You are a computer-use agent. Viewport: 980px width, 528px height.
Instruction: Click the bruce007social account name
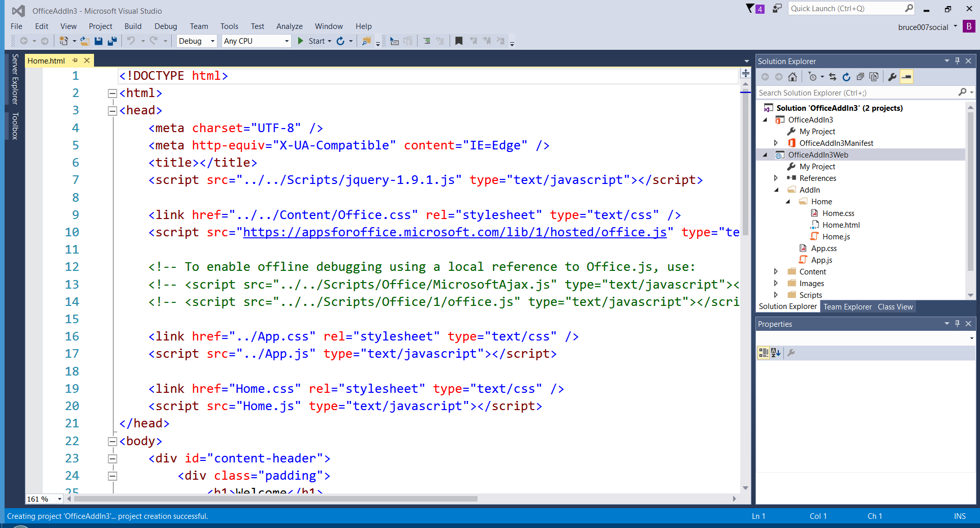click(x=923, y=27)
